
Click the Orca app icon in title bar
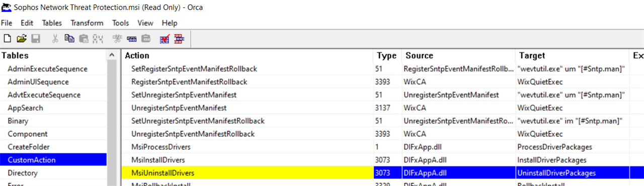(x=7, y=8)
